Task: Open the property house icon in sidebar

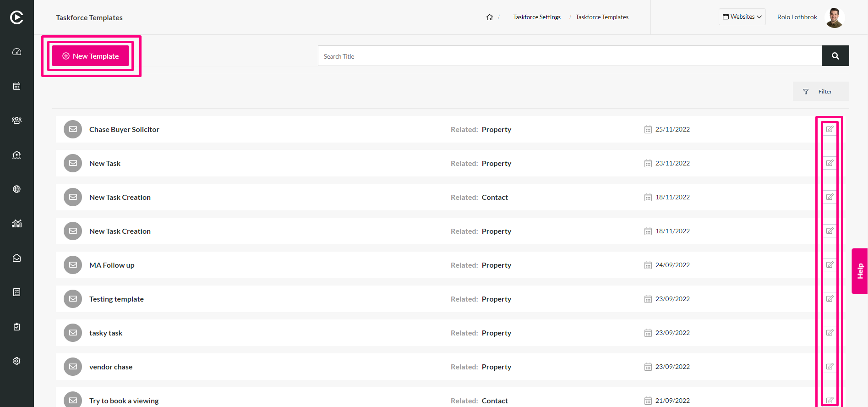Action: pos(17,155)
